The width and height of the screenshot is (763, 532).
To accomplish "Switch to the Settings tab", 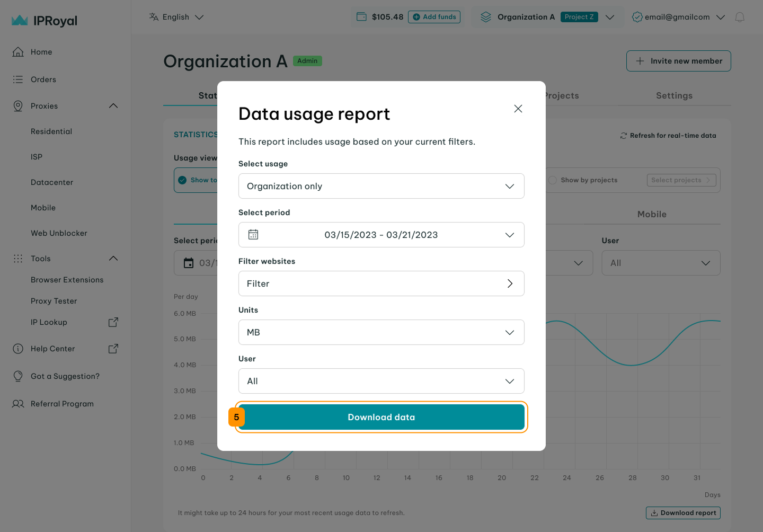I will 674,95.
